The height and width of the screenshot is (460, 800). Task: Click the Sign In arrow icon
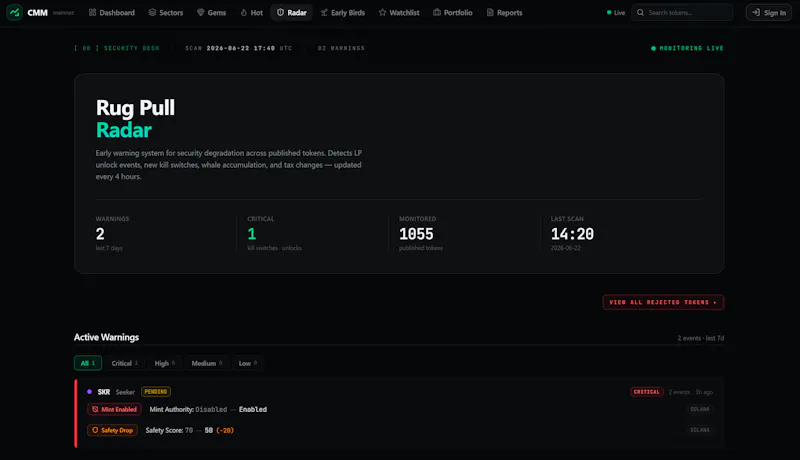pyautogui.click(x=756, y=12)
